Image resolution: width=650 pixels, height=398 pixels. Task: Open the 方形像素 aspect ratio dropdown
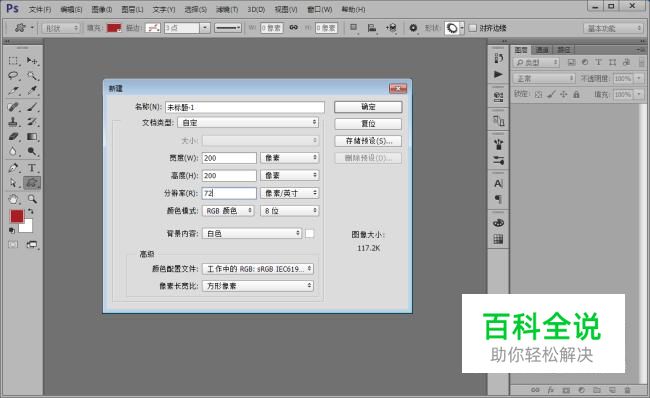pyautogui.click(x=257, y=286)
